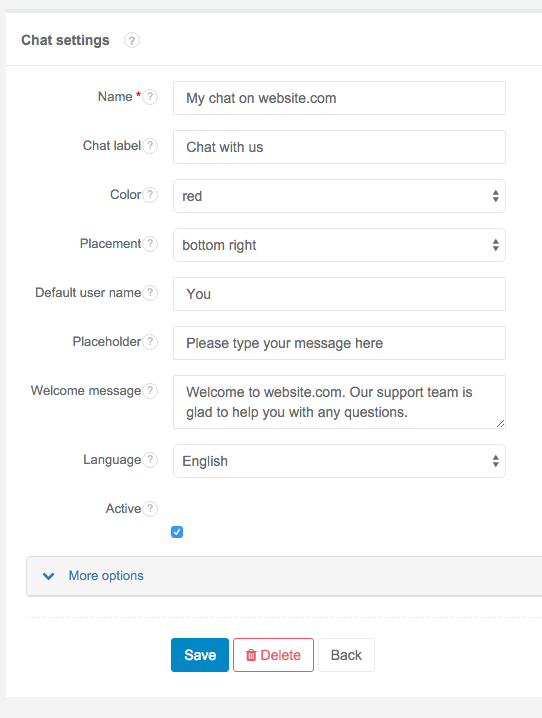Show help tooltip for Chat label
The image size is (542, 718).
coord(150,146)
